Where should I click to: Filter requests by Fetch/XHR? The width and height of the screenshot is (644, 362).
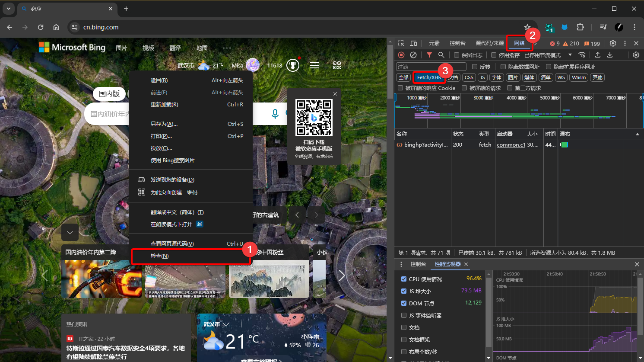pos(429,77)
